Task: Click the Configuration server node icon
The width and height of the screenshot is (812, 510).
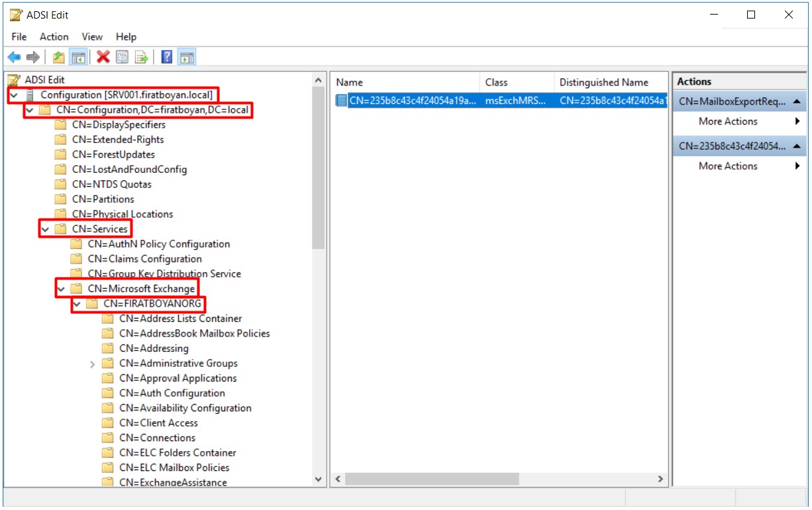Action: (x=30, y=95)
